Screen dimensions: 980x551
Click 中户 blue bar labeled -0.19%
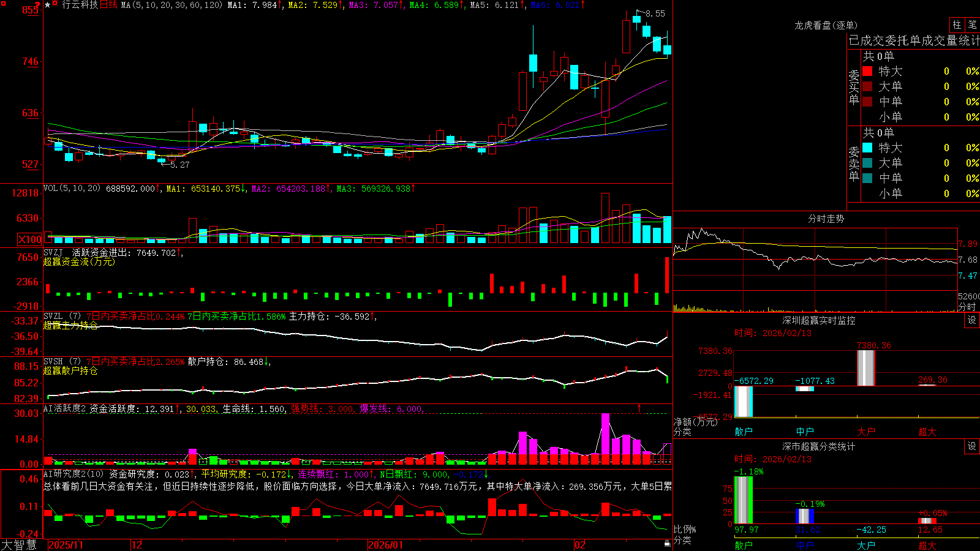pos(805,516)
